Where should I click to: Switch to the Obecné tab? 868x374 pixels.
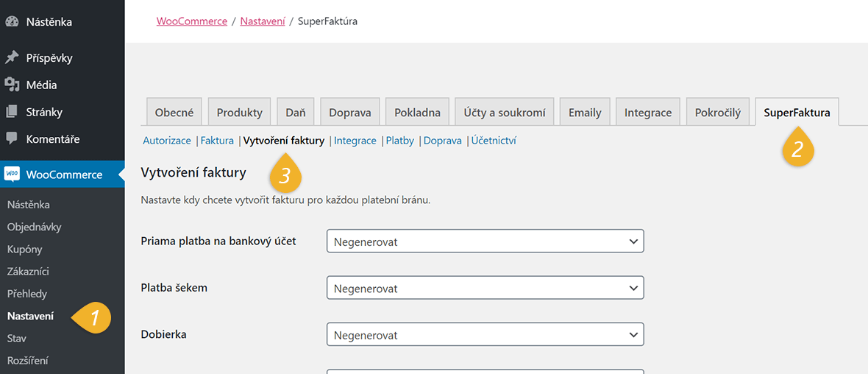(174, 112)
